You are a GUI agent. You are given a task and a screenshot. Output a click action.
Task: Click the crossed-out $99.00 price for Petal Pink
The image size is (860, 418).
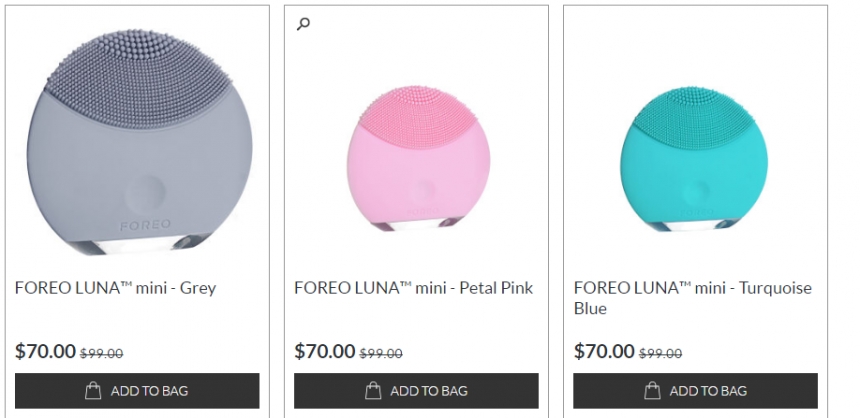tap(380, 353)
